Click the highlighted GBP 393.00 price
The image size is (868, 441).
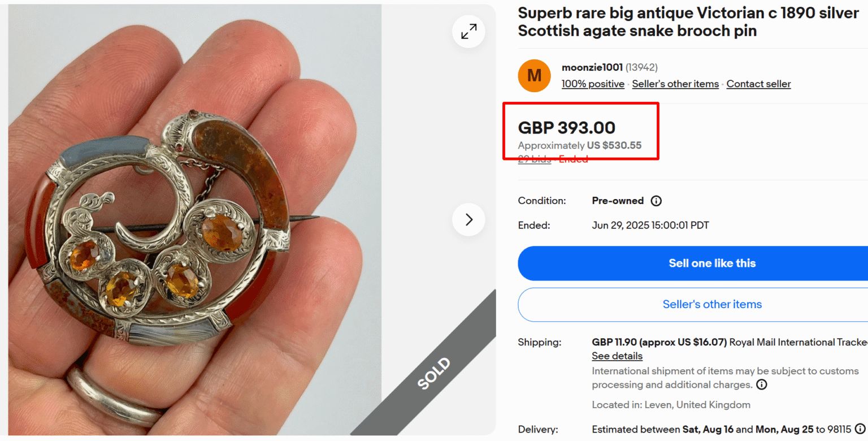pyautogui.click(x=567, y=128)
